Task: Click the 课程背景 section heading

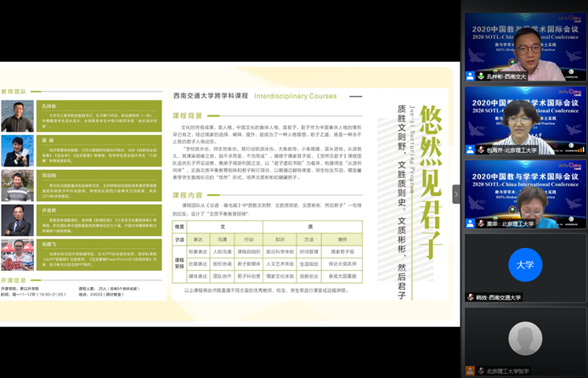Action: [x=188, y=115]
